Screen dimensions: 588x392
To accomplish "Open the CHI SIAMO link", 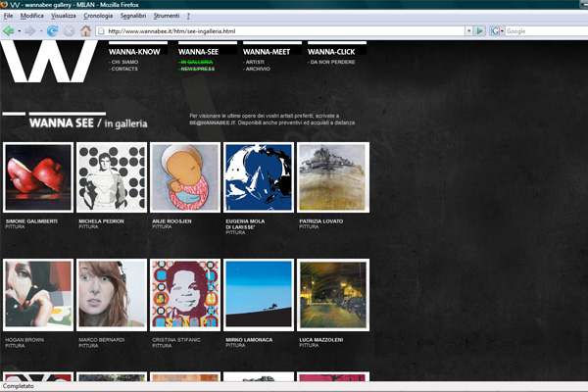I will (123, 62).
